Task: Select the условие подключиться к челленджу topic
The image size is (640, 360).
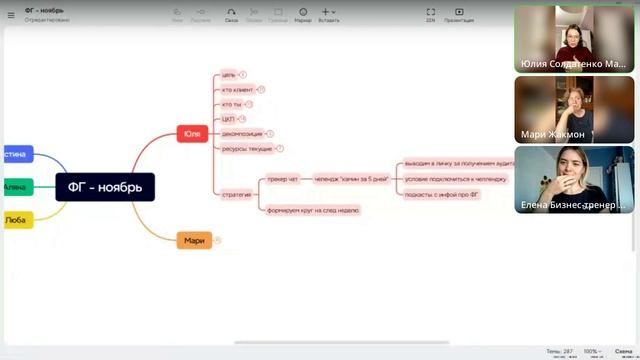Action: pos(456,179)
